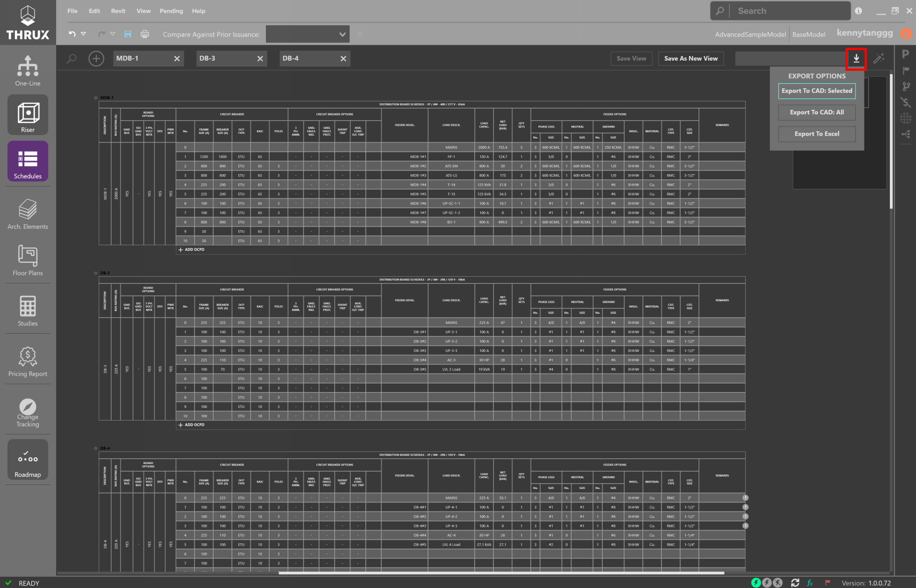Close the MDB-1 schedule tab
This screenshot has height=588, width=916.
[x=177, y=58]
